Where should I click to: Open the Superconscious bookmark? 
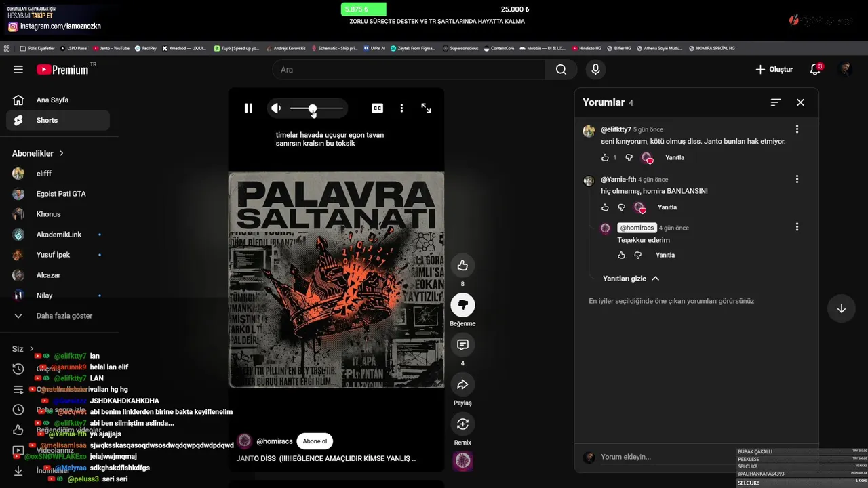(461, 48)
